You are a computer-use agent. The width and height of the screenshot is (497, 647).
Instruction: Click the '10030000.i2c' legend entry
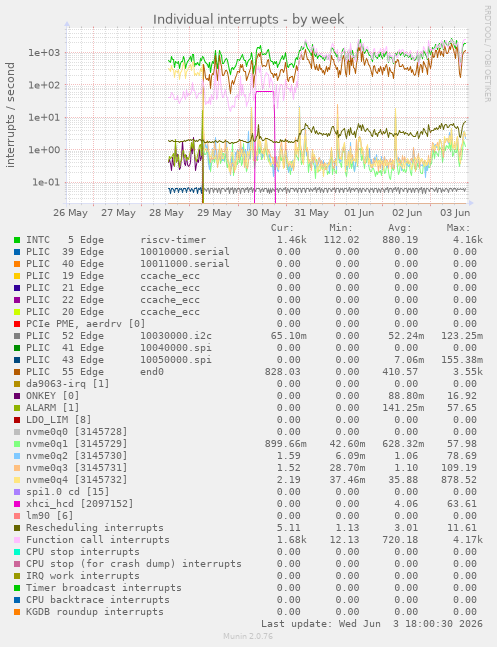tap(176, 336)
